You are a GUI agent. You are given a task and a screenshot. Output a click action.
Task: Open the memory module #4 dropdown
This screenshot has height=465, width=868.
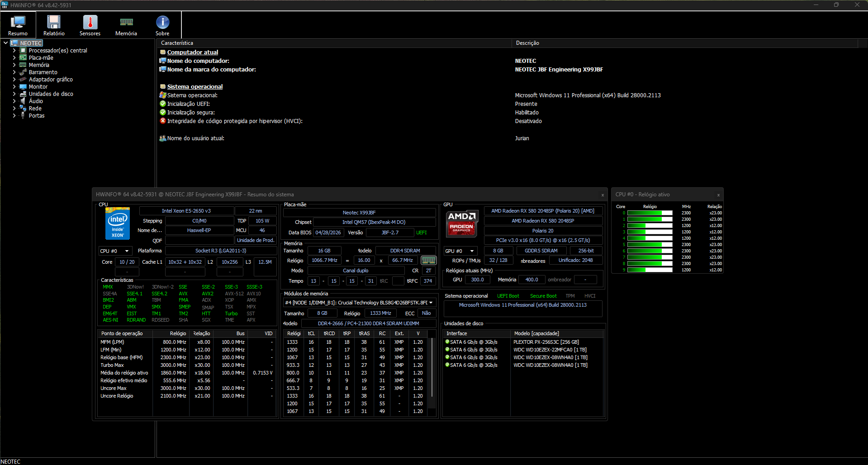(x=359, y=303)
